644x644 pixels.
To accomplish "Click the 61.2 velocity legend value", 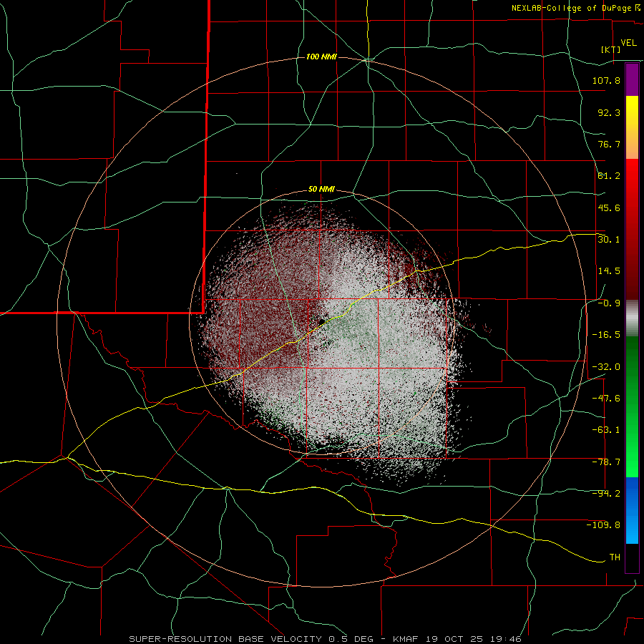I will (x=609, y=176).
